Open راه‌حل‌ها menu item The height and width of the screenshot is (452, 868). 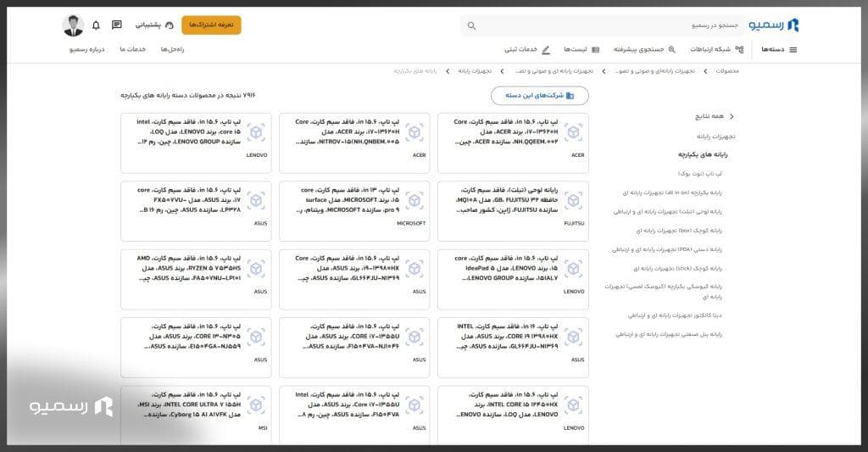coord(172,49)
